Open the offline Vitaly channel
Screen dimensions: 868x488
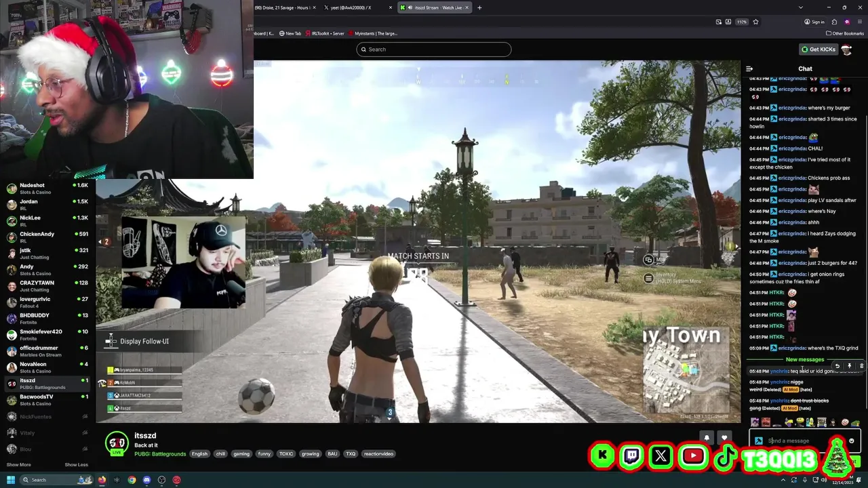point(47,432)
